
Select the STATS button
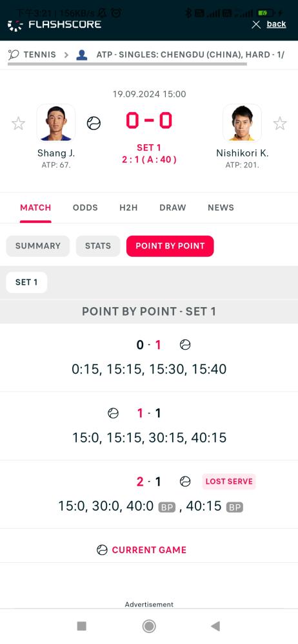point(98,246)
